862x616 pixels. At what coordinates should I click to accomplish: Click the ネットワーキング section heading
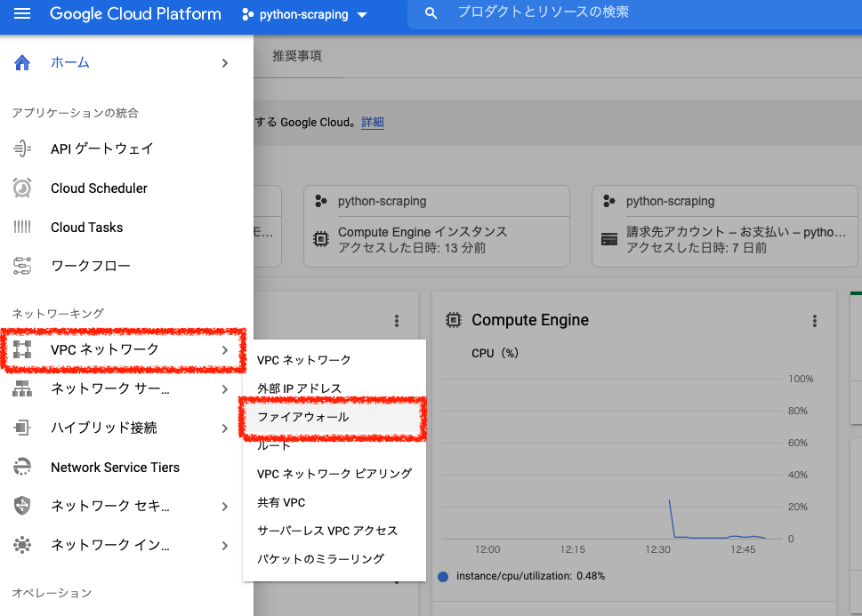(58, 314)
